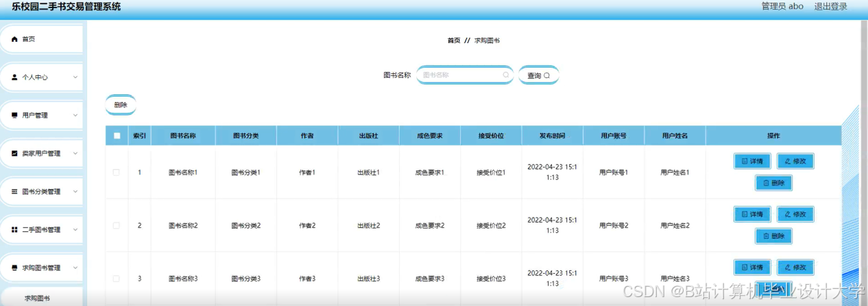Expand the 卖家用户管理 menu chevron
This screenshot has width=868, height=306.
click(75, 153)
